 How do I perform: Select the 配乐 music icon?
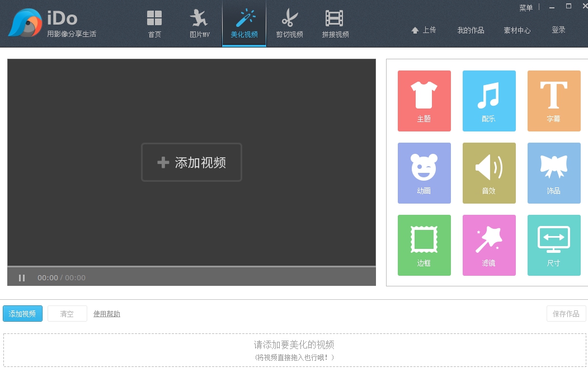(x=489, y=101)
